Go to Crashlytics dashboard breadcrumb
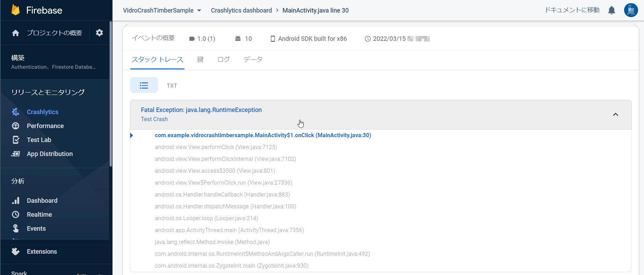 pyautogui.click(x=241, y=10)
